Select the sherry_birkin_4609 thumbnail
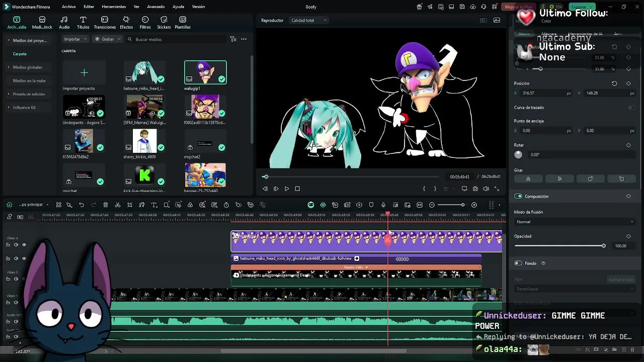This screenshot has height=362, width=644. tap(144, 141)
